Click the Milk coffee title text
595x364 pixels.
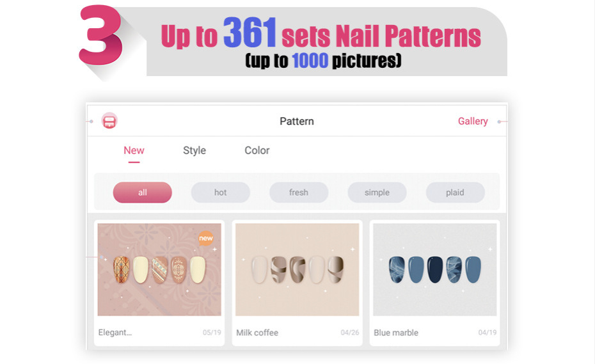pos(257,333)
